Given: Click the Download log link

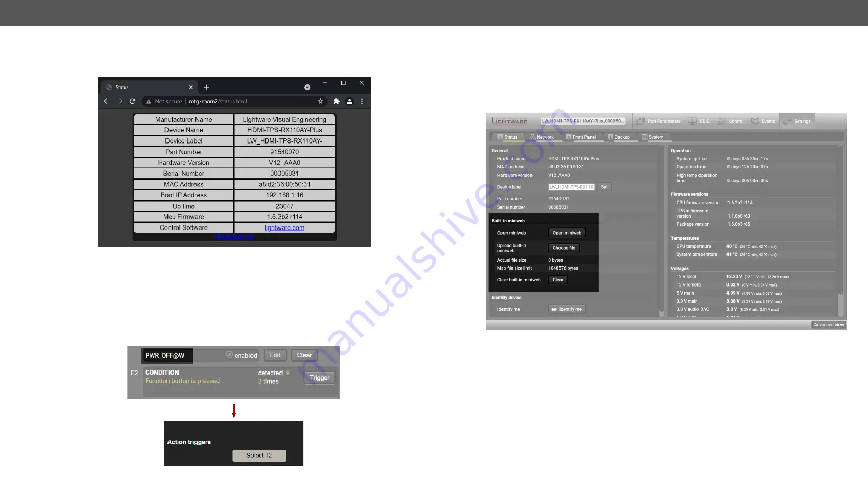Looking at the screenshot, I should [234, 237].
